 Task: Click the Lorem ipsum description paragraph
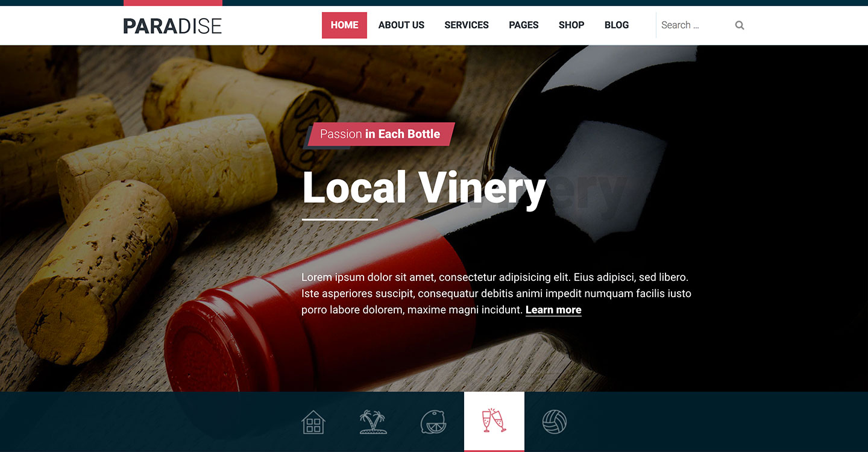click(496, 293)
